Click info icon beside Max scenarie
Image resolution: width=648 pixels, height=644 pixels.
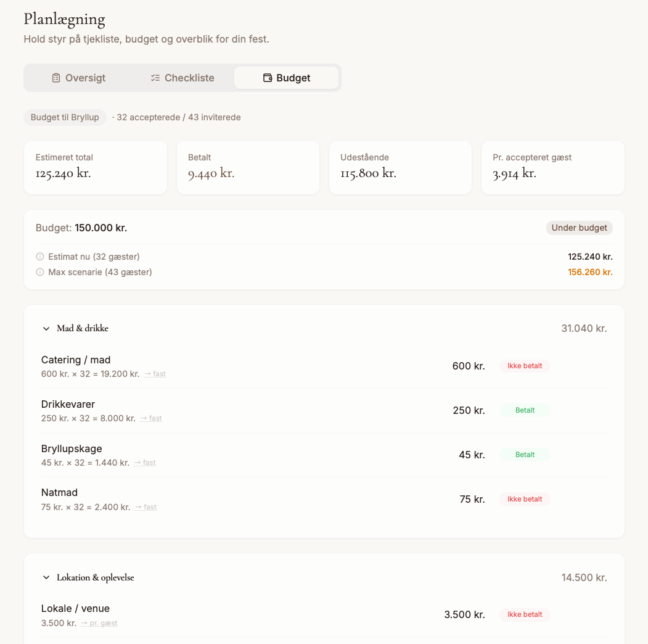pyautogui.click(x=40, y=272)
